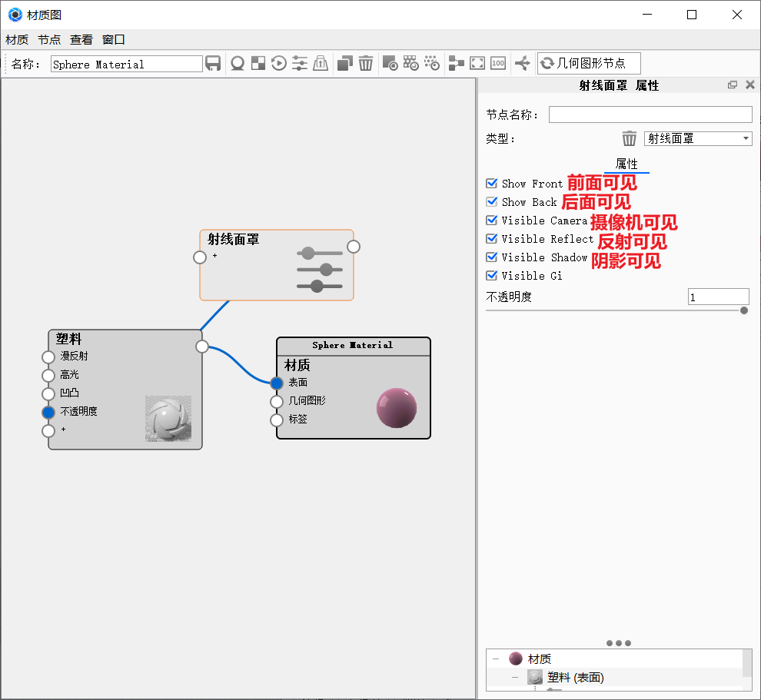The image size is (761, 700).
Task: Collapse the 材质 tree item
Action: point(496,659)
